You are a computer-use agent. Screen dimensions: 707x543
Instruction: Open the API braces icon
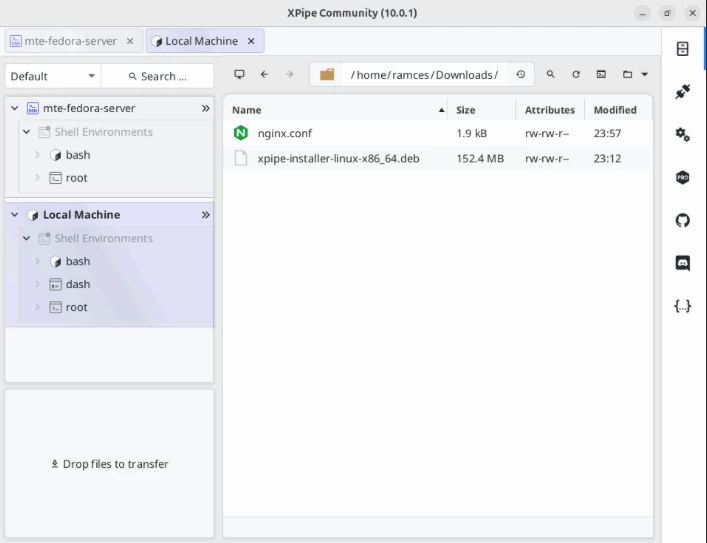click(x=683, y=306)
